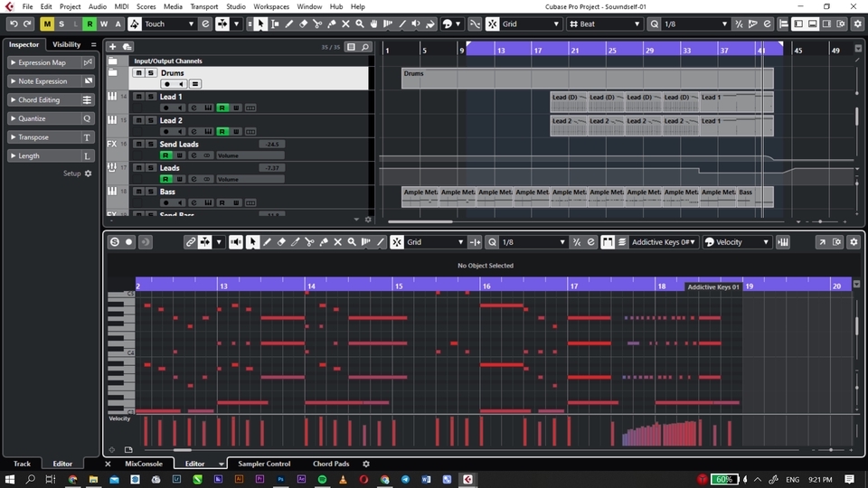Screen dimensions: 868x488
Task: Open the Addictive Keys part selector dropdown
Action: pos(663,242)
